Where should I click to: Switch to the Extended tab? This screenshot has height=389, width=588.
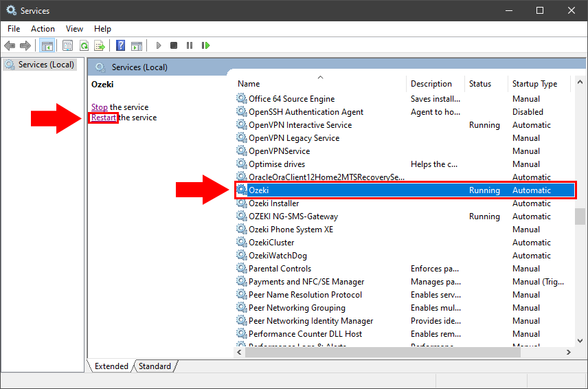pyautogui.click(x=111, y=366)
